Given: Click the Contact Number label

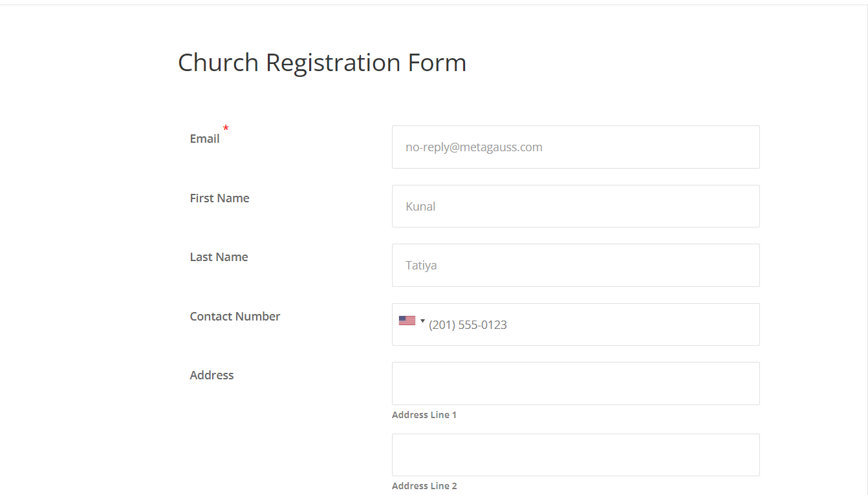Looking at the screenshot, I should coord(235,317).
